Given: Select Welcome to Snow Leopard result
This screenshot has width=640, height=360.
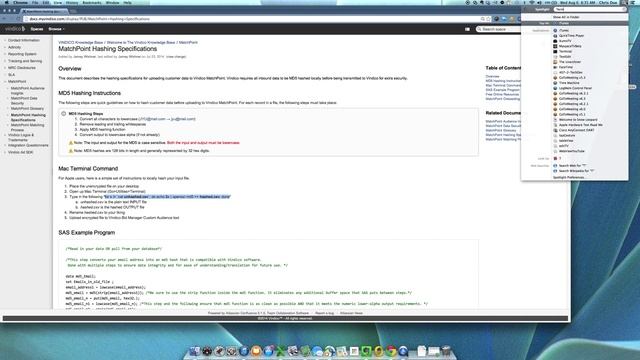Looking at the screenshot, I should [x=575, y=120].
